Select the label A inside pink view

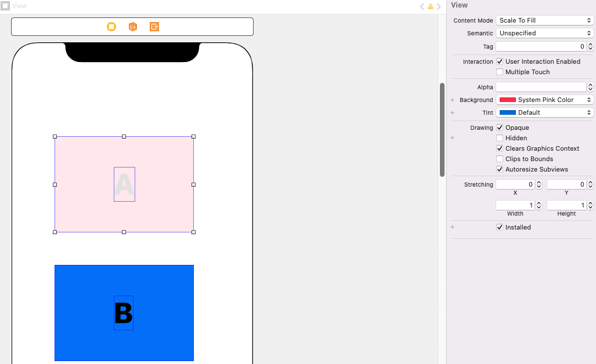coord(124,184)
